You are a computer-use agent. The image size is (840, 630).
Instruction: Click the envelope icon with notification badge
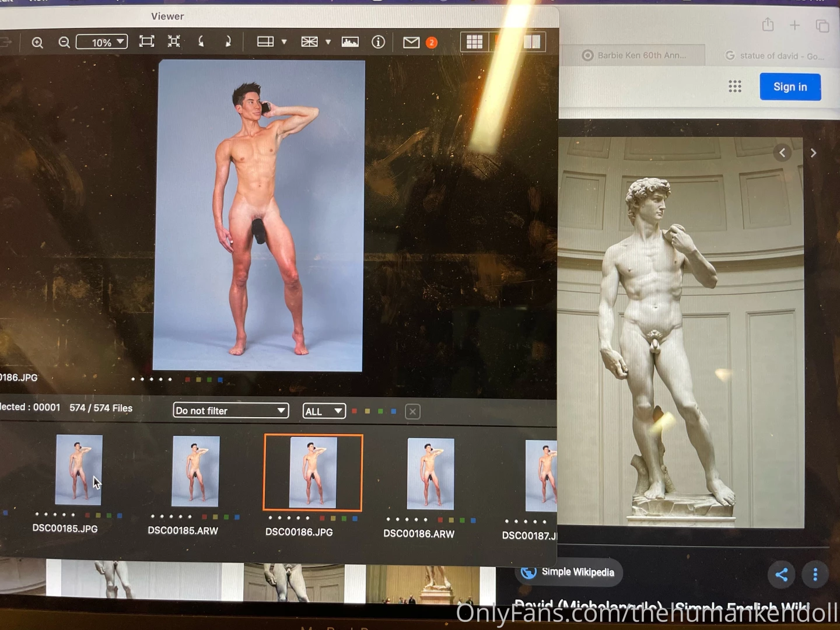[x=411, y=43]
